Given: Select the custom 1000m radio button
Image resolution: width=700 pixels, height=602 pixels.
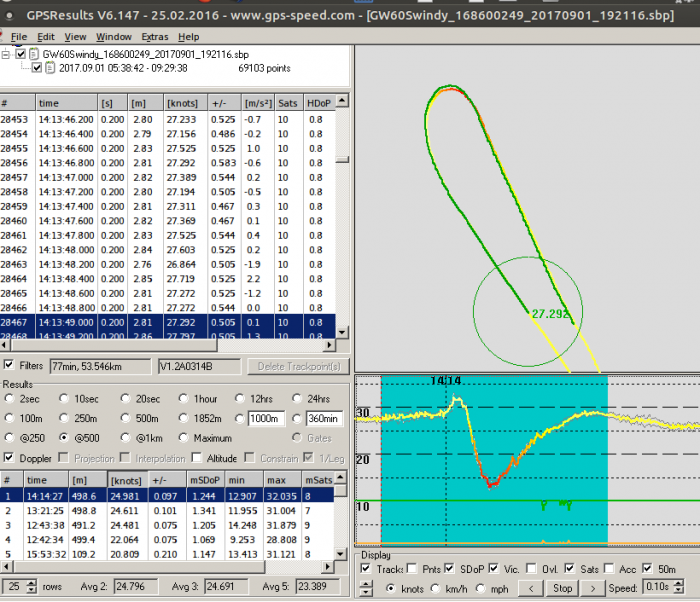Looking at the screenshot, I should pyautogui.click(x=240, y=418).
